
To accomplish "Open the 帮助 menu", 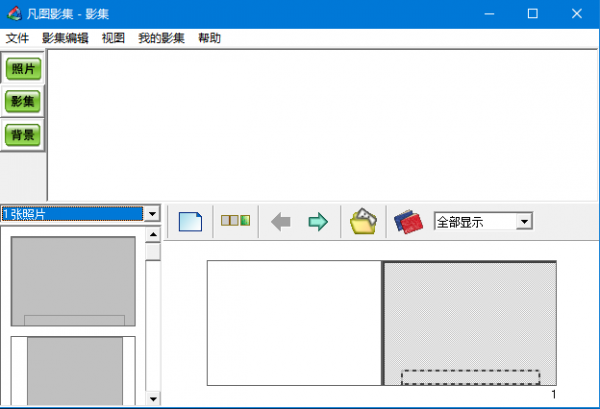I will pyautogui.click(x=209, y=38).
